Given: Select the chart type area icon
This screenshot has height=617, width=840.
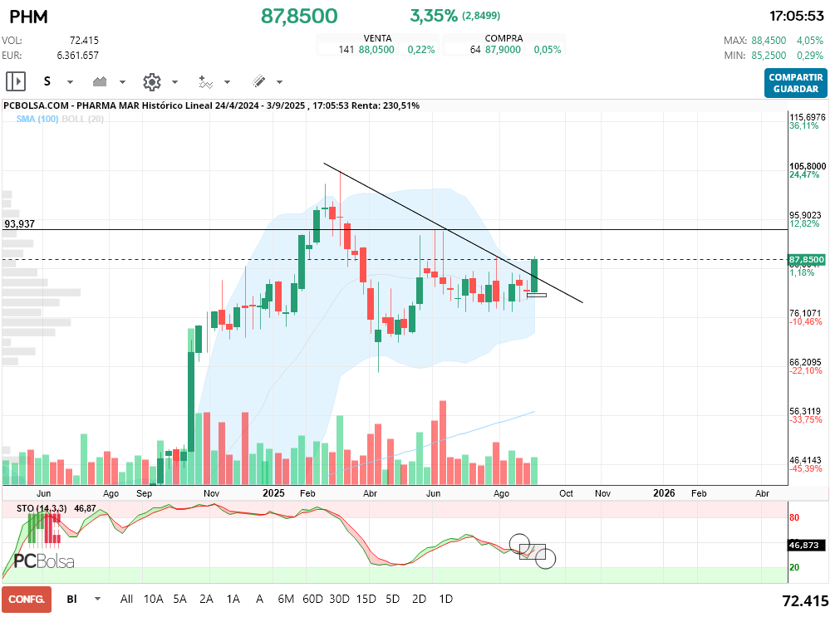Looking at the screenshot, I should pos(100,81).
